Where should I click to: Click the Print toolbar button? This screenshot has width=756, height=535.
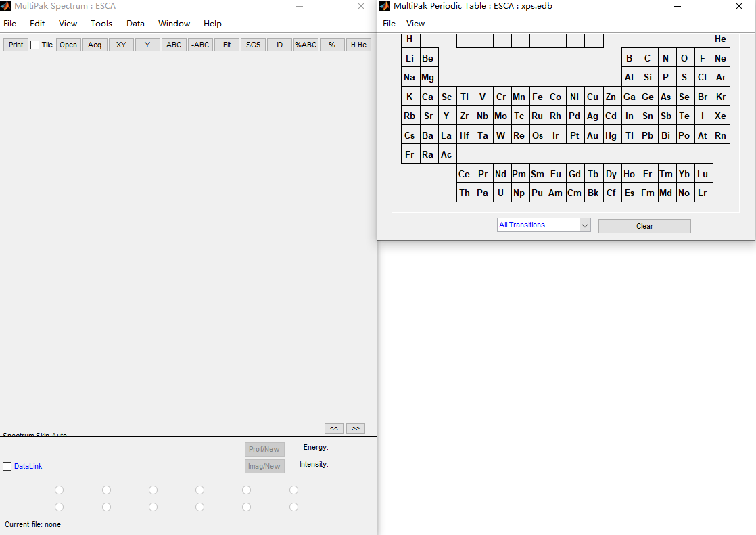[x=16, y=45]
